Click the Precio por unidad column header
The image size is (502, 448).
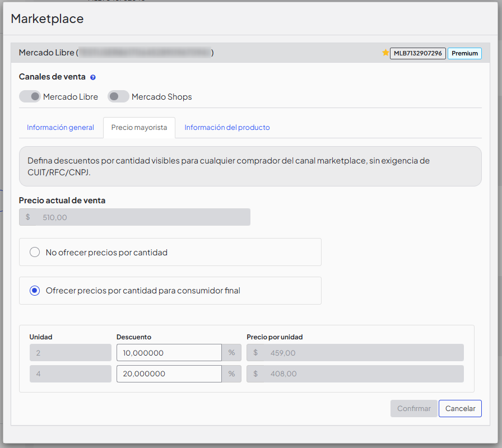[275, 337]
